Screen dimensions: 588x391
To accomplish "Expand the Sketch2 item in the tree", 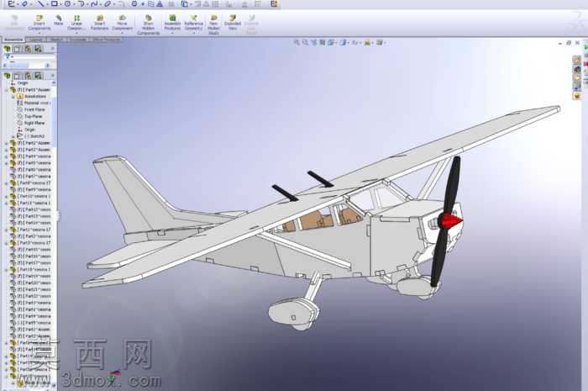I will pos(13,136).
